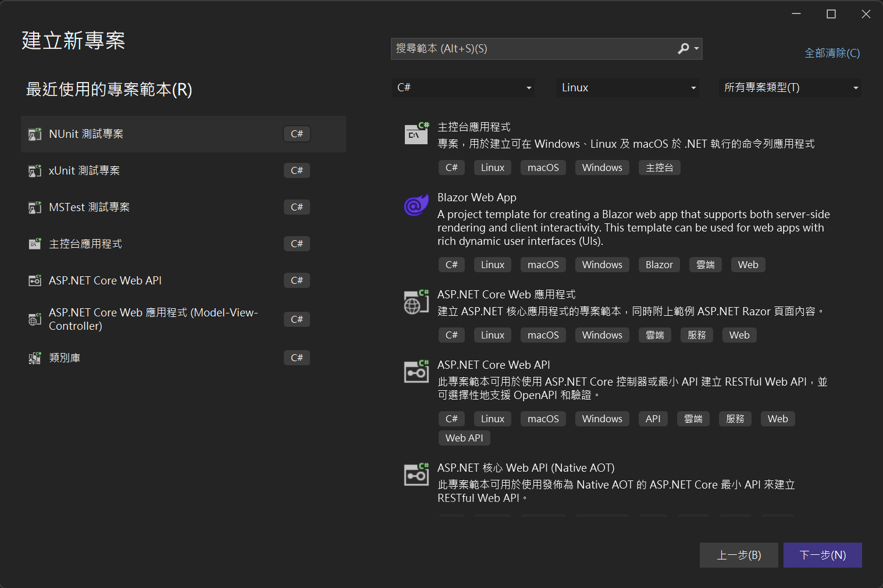Select ASP.NET 核心 Web API (Native AOT) title
The width and height of the screenshot is (883, 588).
[526, 468]
